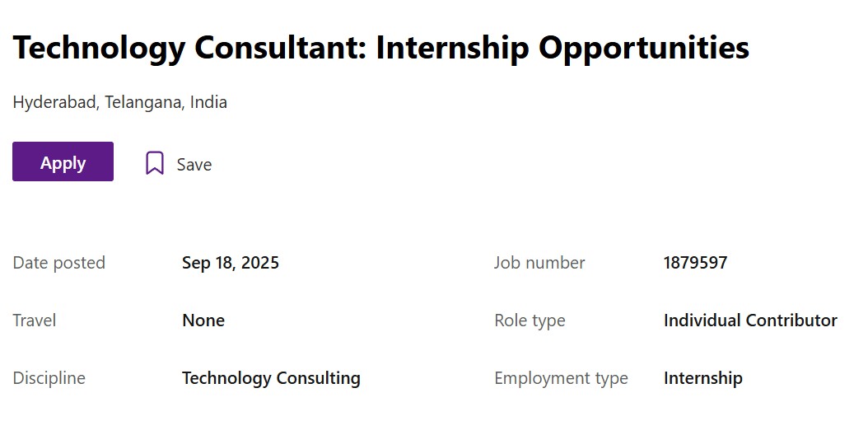Click the Internship employment type value
The image size is (868, 421).
point(702,378)
